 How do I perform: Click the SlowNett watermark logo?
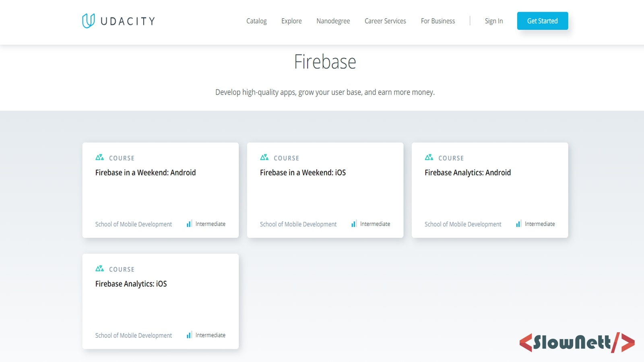tap(577, 343)
